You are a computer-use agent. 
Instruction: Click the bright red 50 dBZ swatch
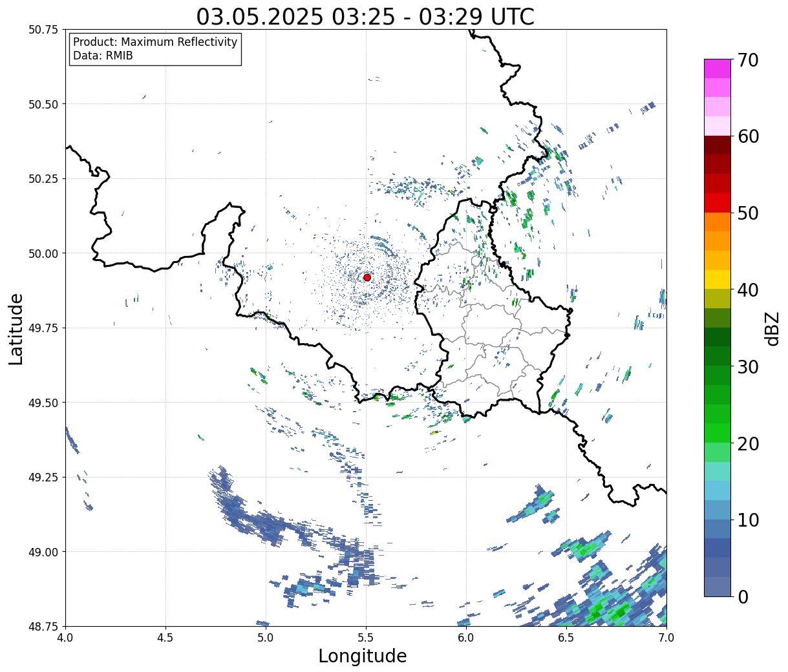pyautogui.click(x=718, y=203)
